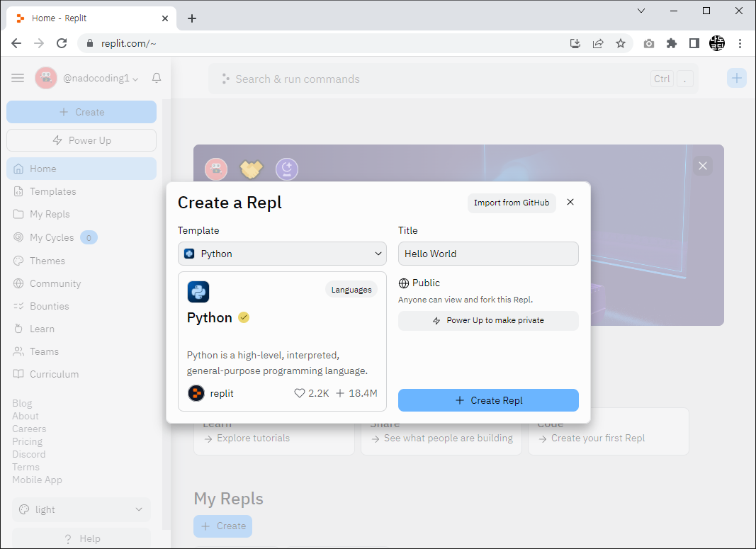
Task: Open the Chrome profile avatar
Action: tap(717, 43)
